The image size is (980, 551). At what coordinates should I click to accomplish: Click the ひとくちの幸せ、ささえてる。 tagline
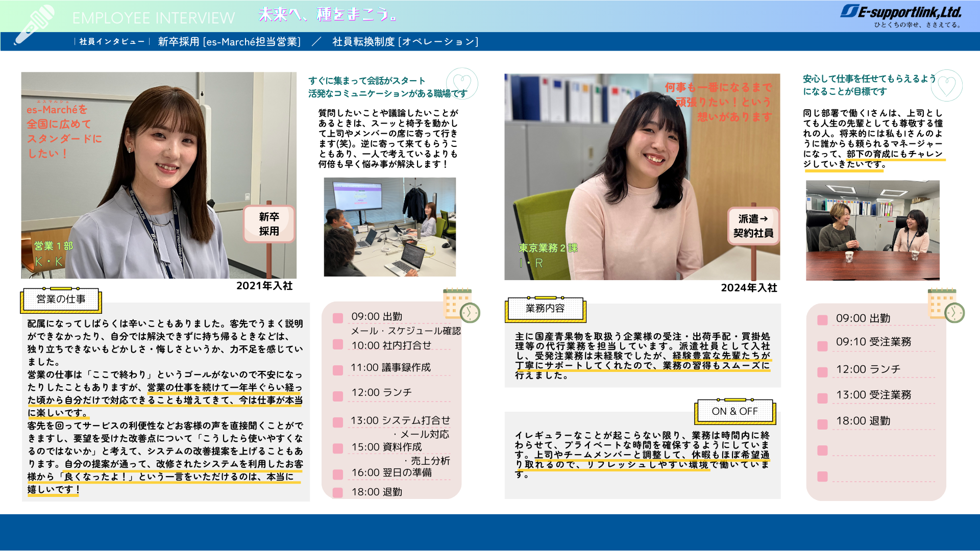[x=918, y=24]
